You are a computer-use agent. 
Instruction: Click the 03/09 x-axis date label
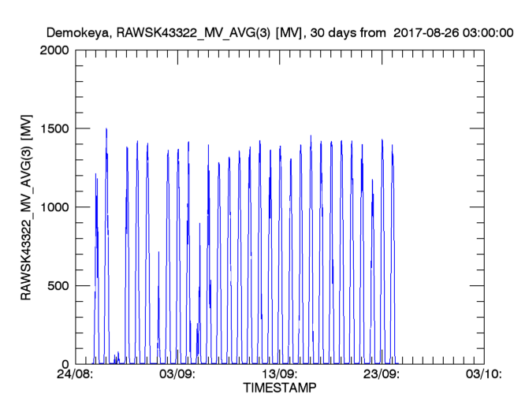(x=178, y=375)
